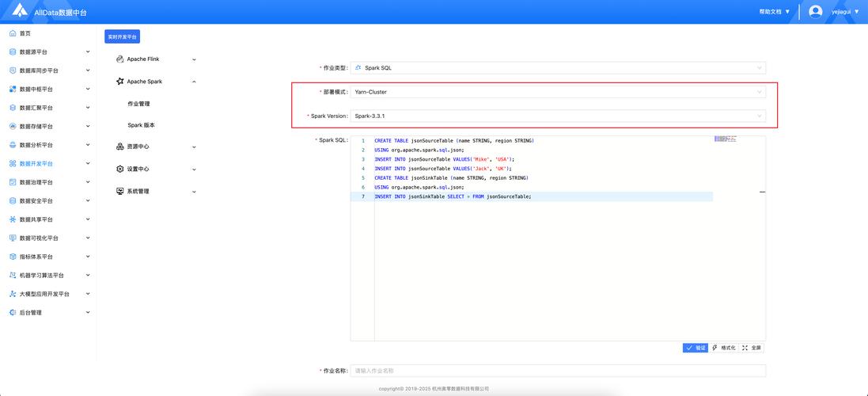Image resolution: width=868 pixels, height=396 pixels.
Task: Click line 5 CREATE TABLE jsonSinkTable
Action: (x=451, y=177)
